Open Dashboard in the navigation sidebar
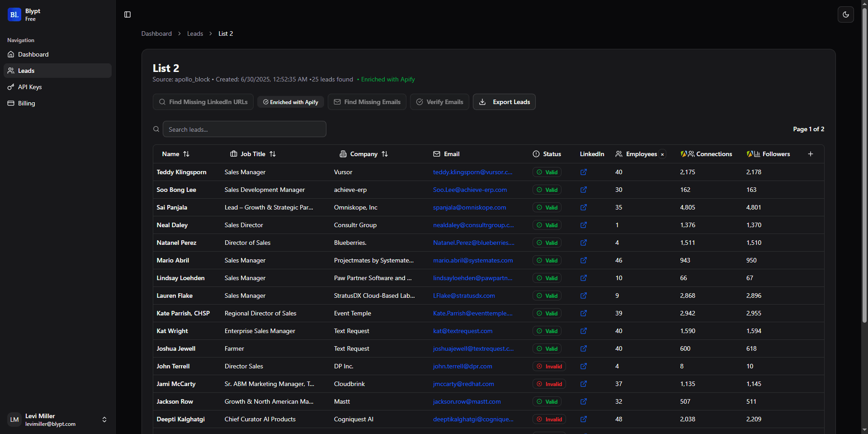Viewport: 868px width, 434px height. [x=57, y=54]
